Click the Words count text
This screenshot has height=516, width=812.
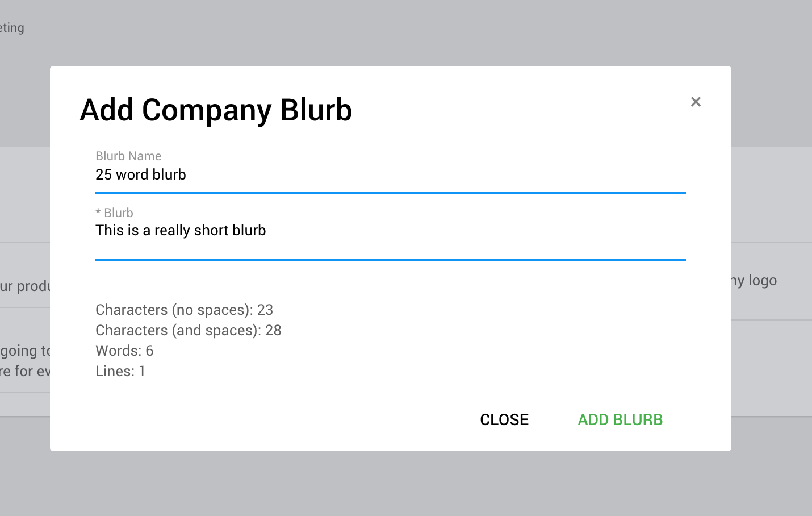pyautogui.click(x=124, y=351)
